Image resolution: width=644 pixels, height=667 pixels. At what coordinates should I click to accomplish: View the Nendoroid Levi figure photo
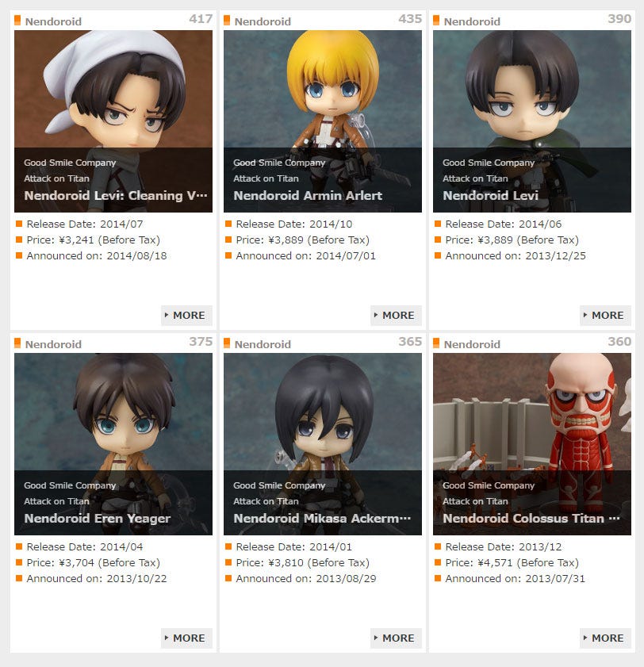(531, 121)
